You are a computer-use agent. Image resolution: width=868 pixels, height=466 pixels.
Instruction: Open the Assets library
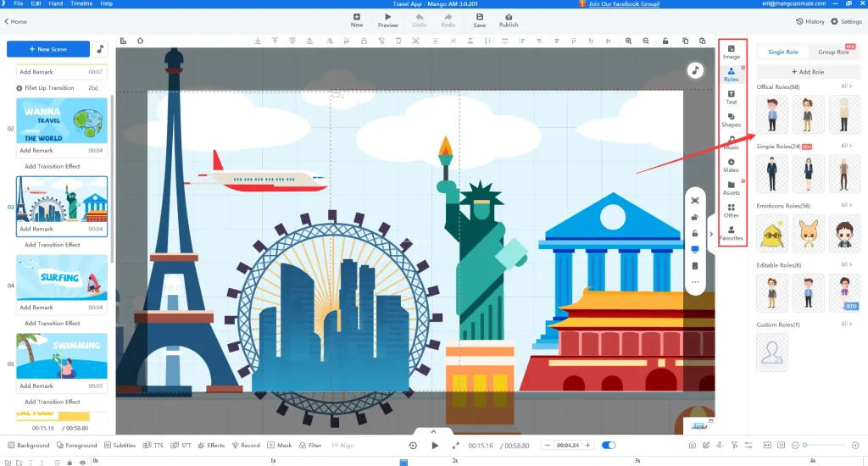coord(732,187)
